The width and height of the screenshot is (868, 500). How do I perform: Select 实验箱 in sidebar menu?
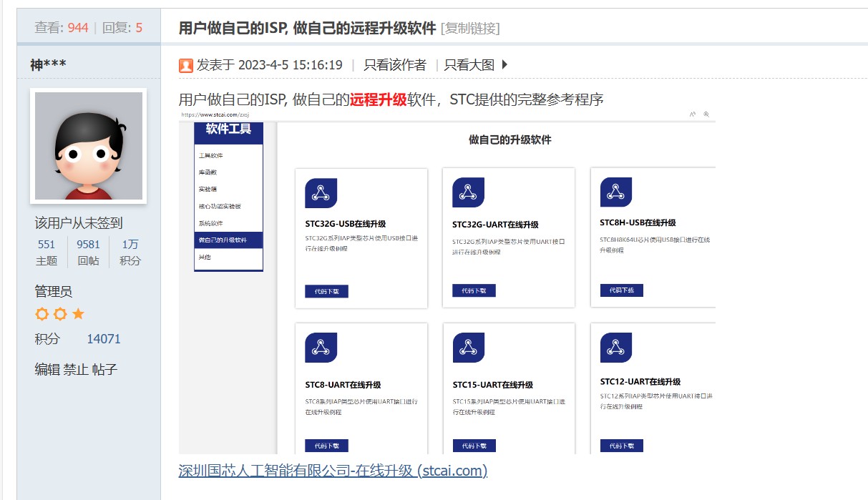click(x=228, y=190)
